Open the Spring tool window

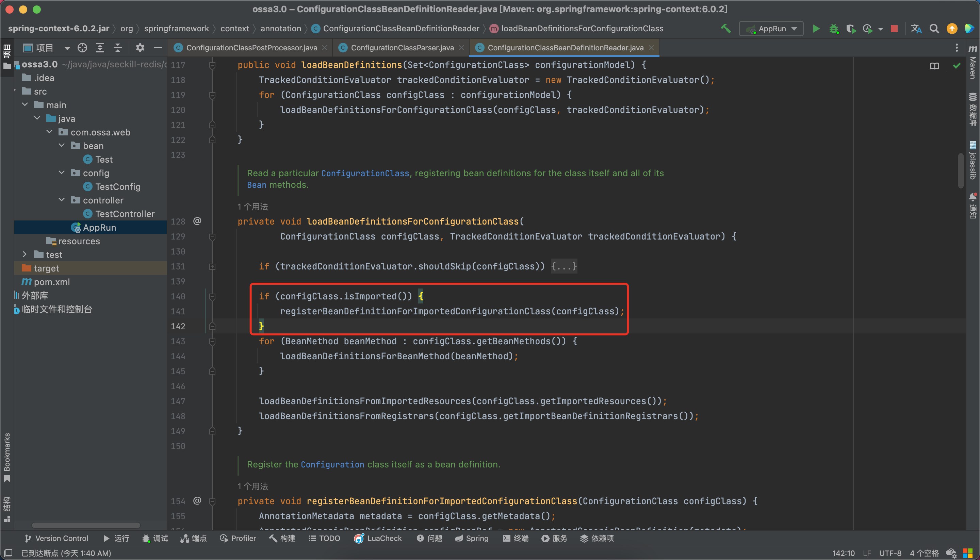pos(472,538)
